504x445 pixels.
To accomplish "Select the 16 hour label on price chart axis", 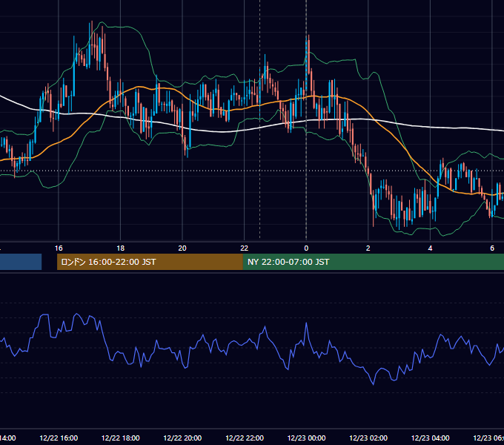I will (x=59, y=248).
